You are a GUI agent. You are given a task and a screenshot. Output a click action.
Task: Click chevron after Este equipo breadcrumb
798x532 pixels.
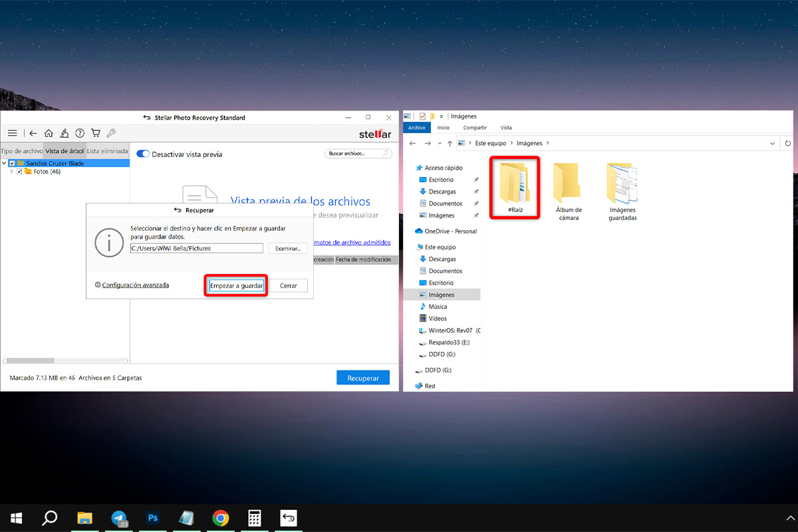510,143
